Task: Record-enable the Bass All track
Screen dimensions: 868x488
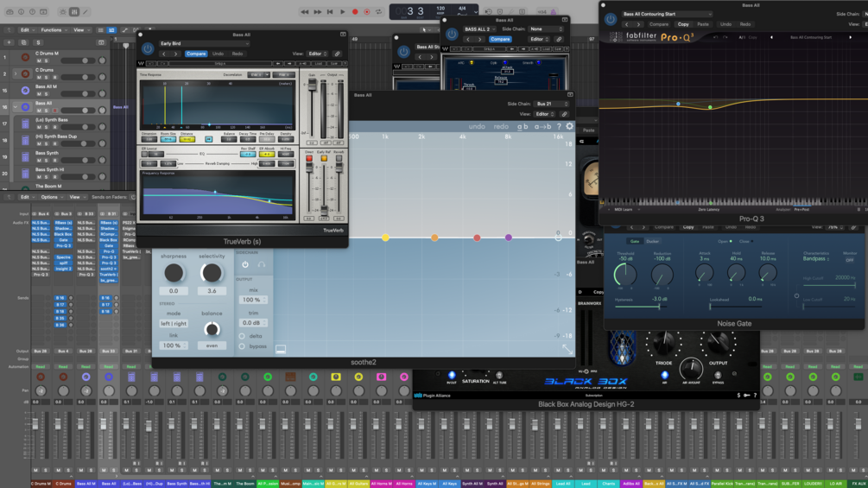Action: (x=54, y=110)
